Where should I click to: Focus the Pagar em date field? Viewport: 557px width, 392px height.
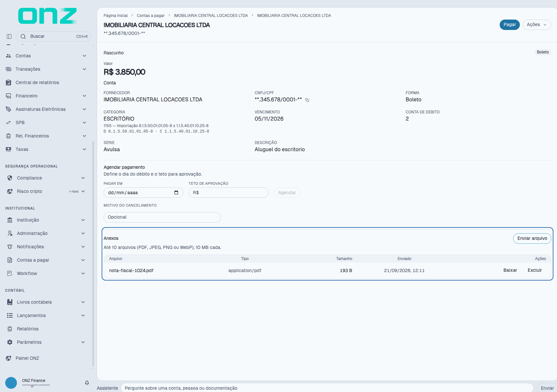point(143,193)
